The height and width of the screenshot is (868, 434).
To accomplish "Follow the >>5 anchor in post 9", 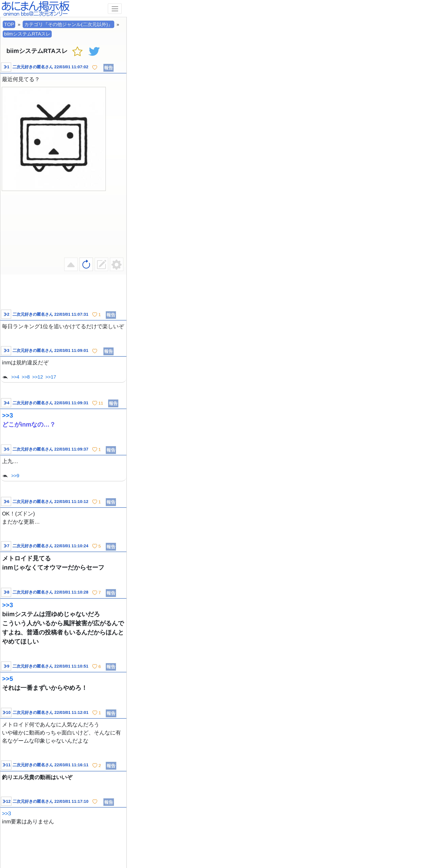I will [7, 679].
